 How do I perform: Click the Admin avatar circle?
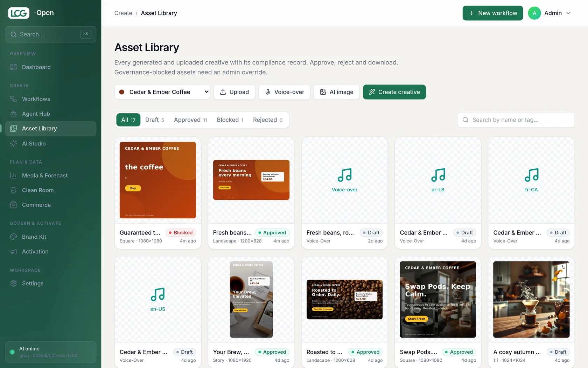(x=534, y=13)
